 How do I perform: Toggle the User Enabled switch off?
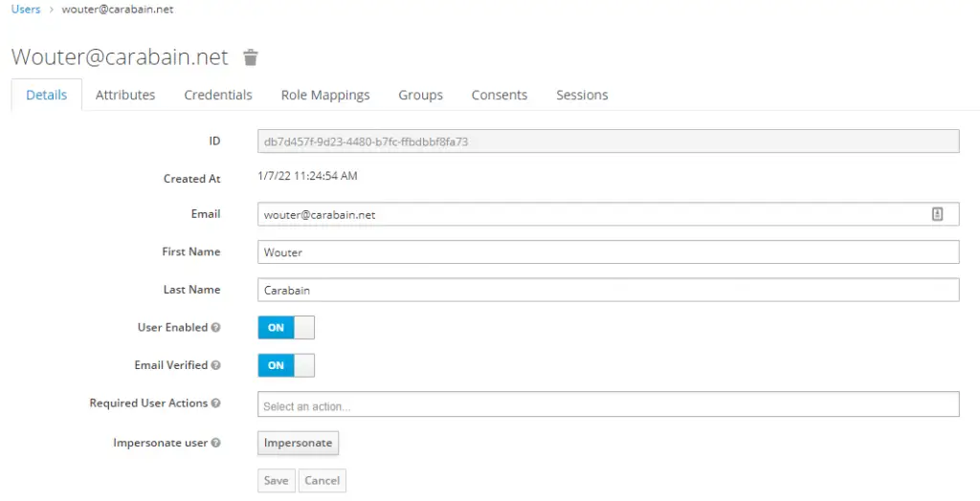tap(286, 327)
